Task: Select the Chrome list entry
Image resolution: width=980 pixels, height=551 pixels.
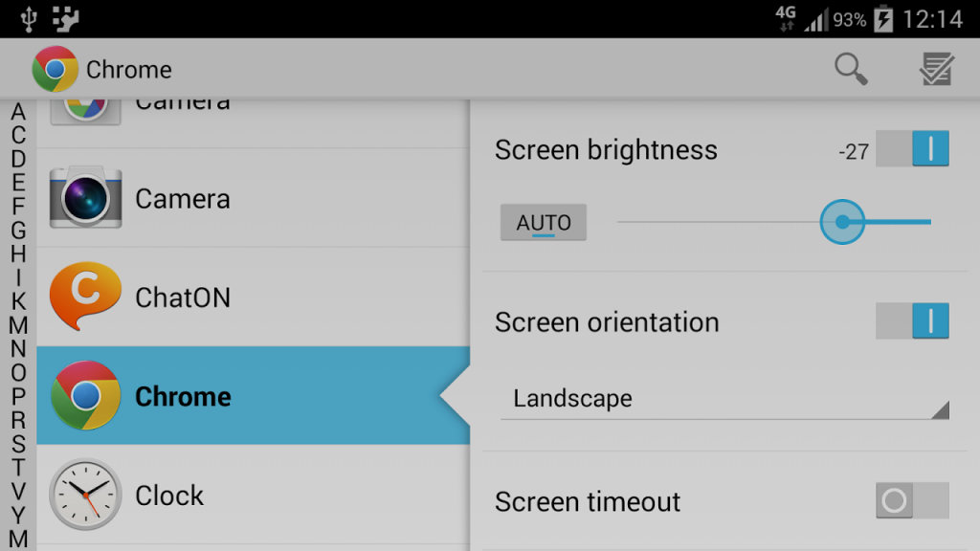Action: (253, 395)
